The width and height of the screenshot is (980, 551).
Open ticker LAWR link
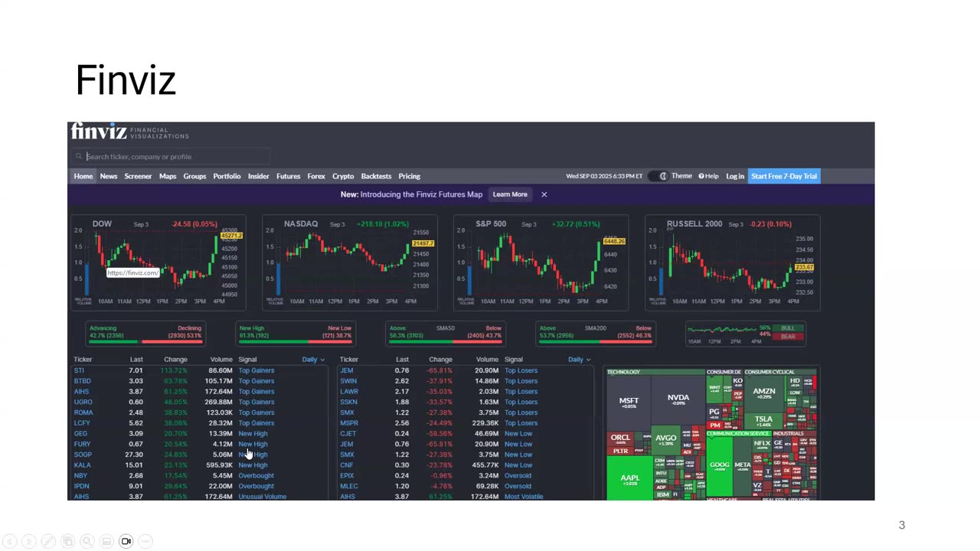(x=349, y=392)
